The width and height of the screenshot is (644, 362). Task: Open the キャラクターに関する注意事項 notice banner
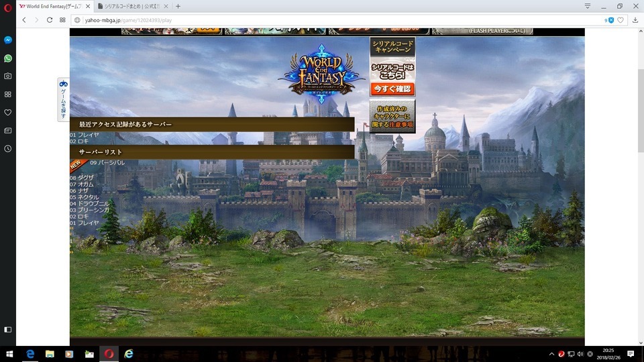(x=392, y=117)
